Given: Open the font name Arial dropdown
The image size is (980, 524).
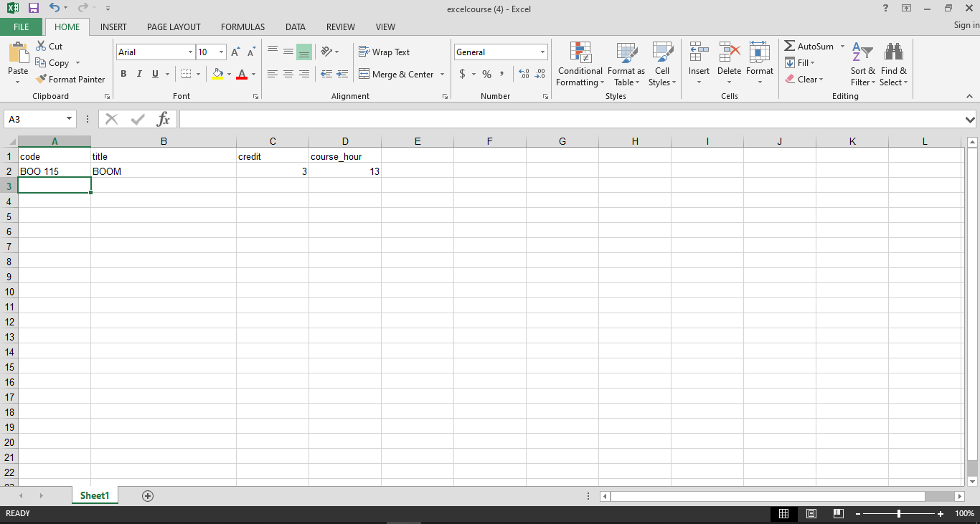Looking at the screenshot, I should [x=190, y=52].
